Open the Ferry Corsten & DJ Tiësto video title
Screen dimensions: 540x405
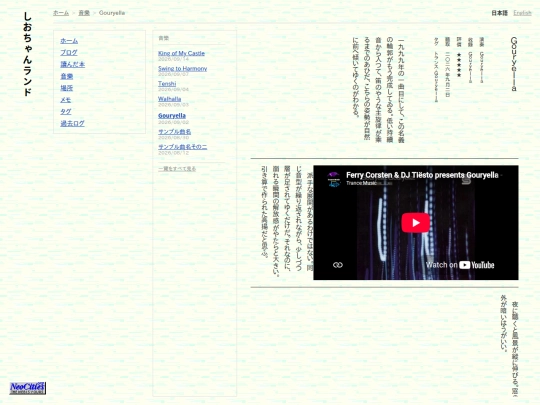point(422,175)
